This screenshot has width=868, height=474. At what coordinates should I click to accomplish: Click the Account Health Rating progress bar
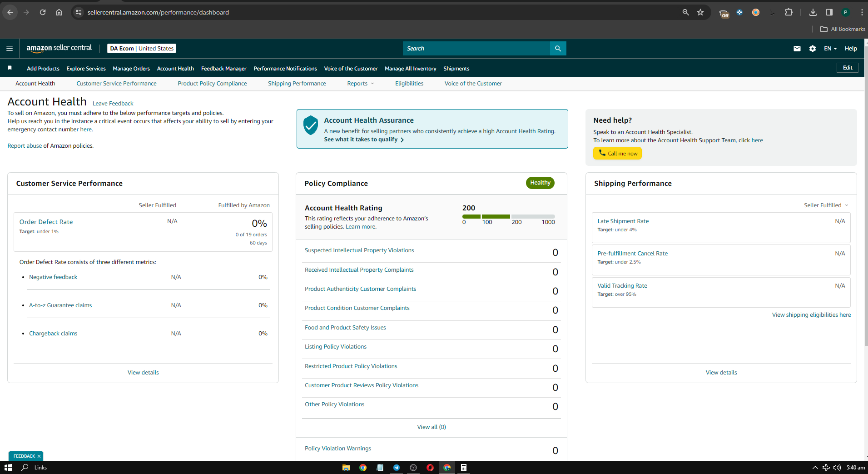pos(508,216)
